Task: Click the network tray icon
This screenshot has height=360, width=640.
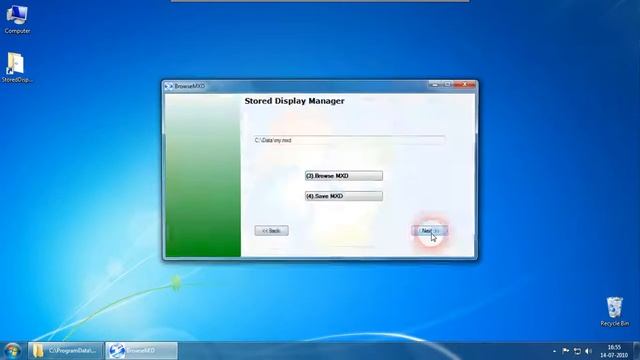Action: click(x=577, y=351)
